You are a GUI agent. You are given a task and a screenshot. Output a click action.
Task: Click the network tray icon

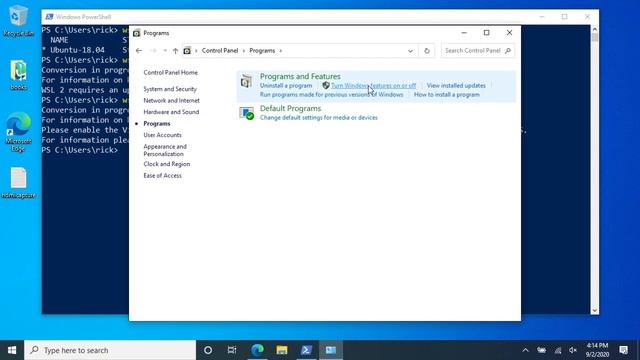(x=558, y=350)
